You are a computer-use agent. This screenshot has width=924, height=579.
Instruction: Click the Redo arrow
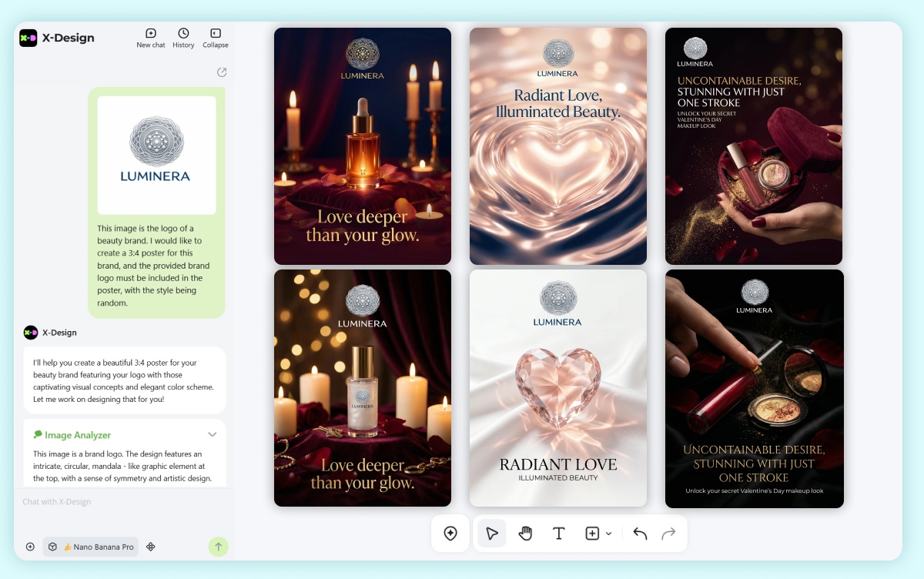click(x=668, y=534)
